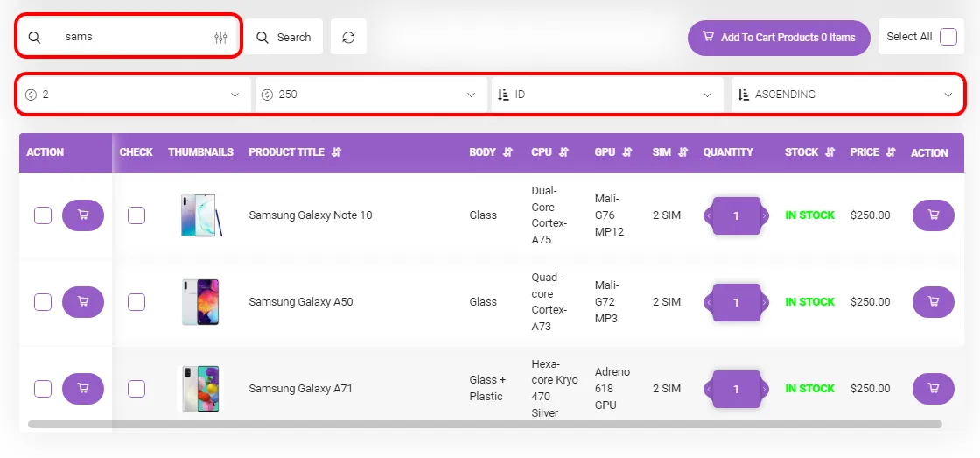Sort by CPU column icon
Viewport: 980px width, 458px height.
[x=563, y=152]
